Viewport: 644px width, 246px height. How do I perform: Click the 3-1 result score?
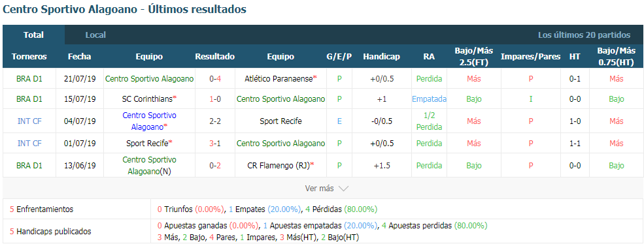pyautogui.click(x=215, y=144)
